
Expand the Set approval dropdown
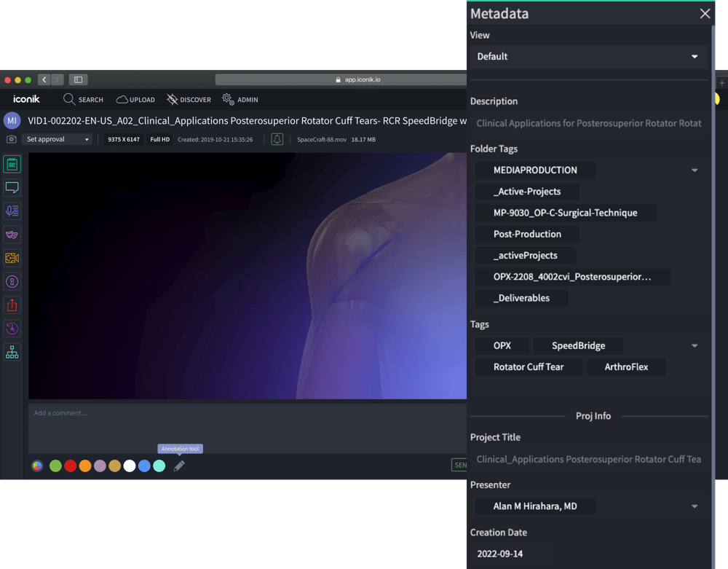(x=58, y=139)
